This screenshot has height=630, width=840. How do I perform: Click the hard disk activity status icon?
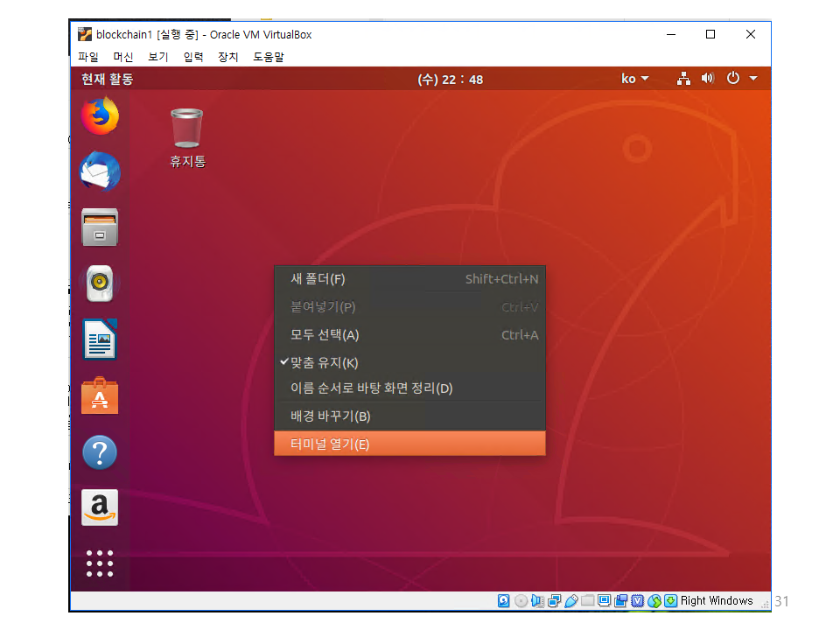click(x=504, y=601)
